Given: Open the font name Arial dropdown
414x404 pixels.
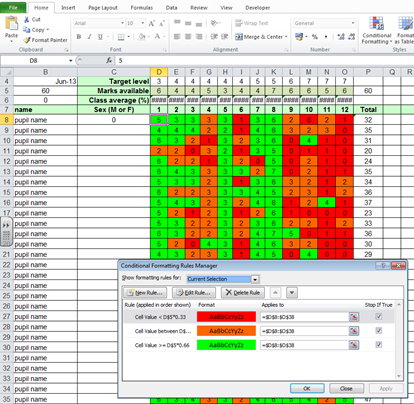Looking at the screenshot, I should tap(122, 23).
